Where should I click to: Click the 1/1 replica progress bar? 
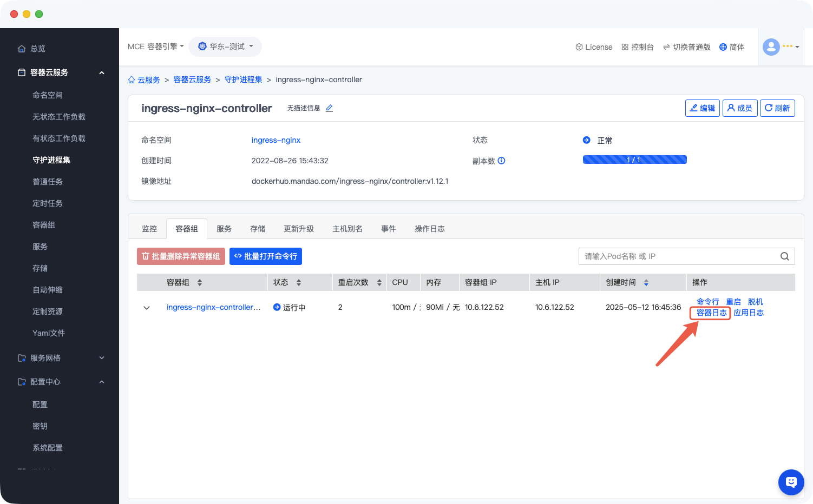pos(634,160)
